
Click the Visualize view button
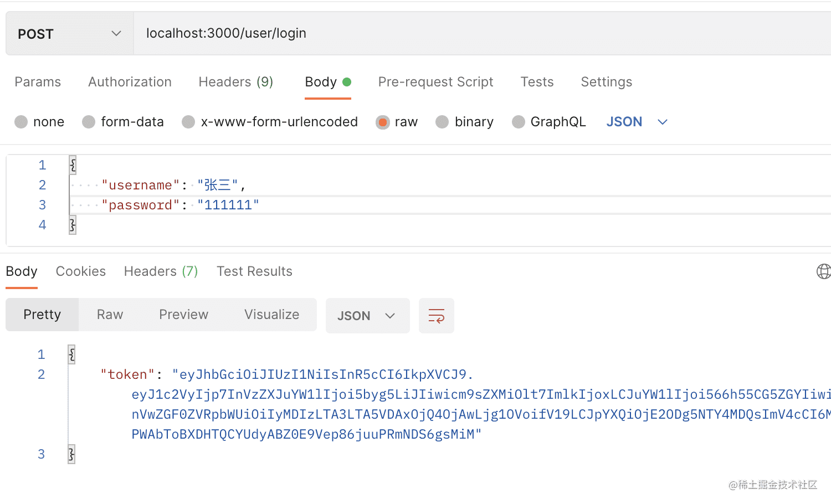(x=271, y=315)
